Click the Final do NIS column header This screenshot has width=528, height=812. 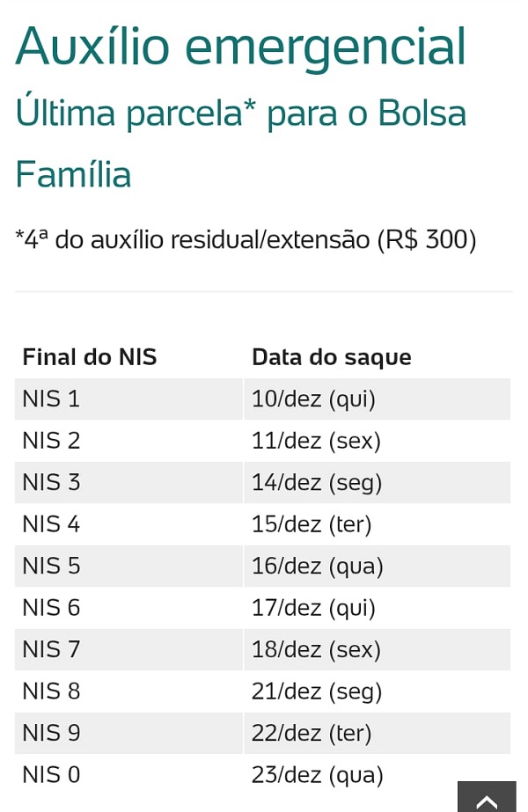pos(90,357)
